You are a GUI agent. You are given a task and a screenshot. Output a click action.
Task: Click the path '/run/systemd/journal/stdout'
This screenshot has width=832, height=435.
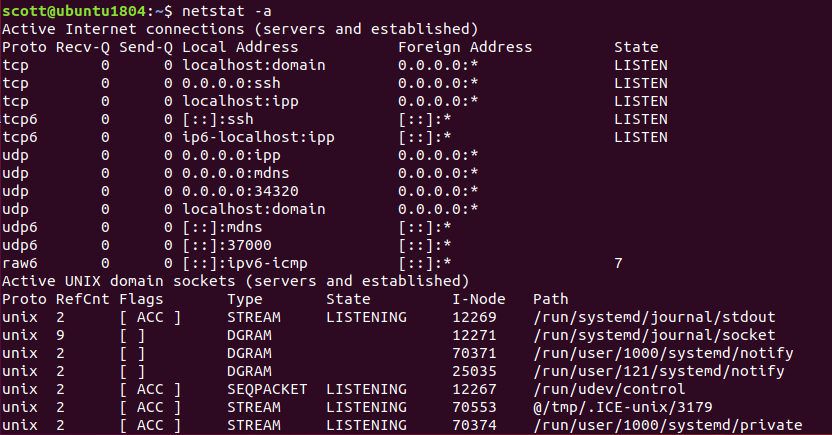654,317
